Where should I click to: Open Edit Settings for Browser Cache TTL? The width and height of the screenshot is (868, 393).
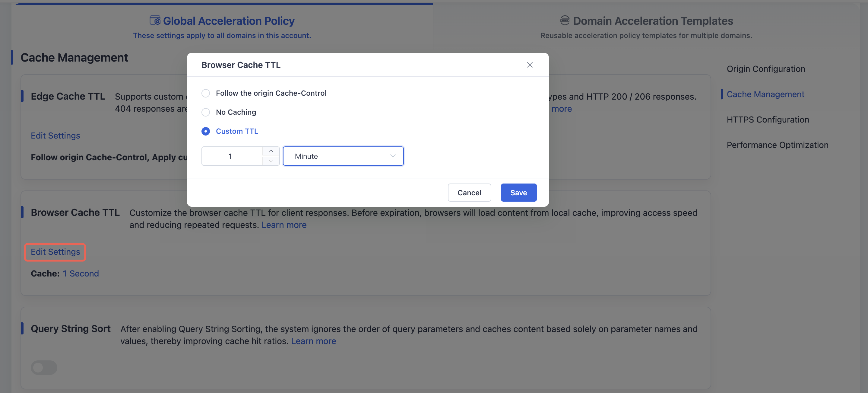(55, 252)
